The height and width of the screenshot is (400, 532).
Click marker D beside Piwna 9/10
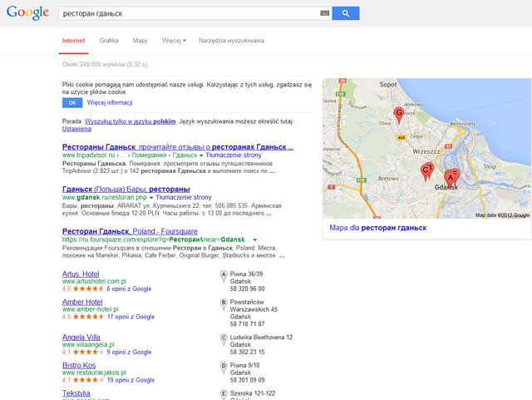224,368
